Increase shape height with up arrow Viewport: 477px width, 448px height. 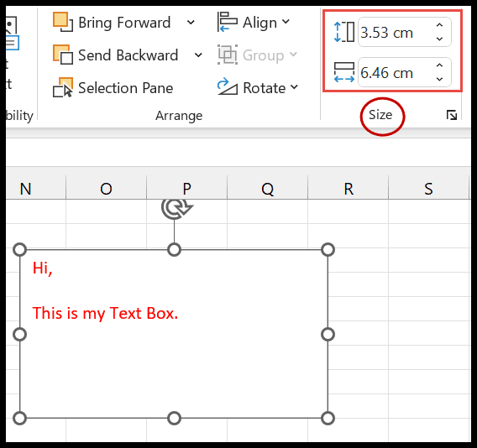439,25
